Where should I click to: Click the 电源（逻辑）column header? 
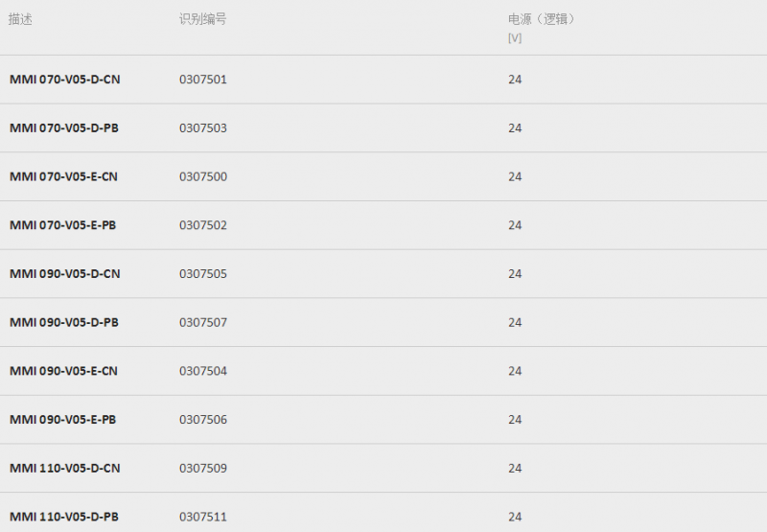coord(542,19)
